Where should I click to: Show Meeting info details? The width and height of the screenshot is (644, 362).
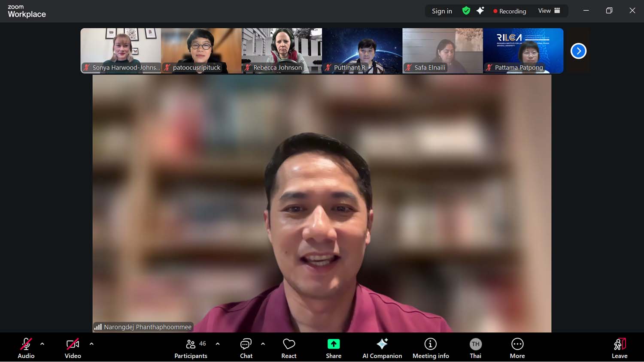pos(431,348)
